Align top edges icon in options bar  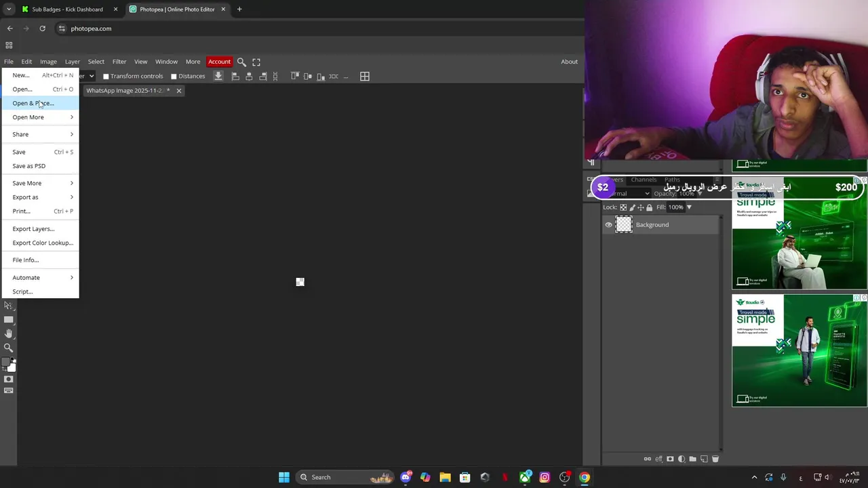point(295,77)
